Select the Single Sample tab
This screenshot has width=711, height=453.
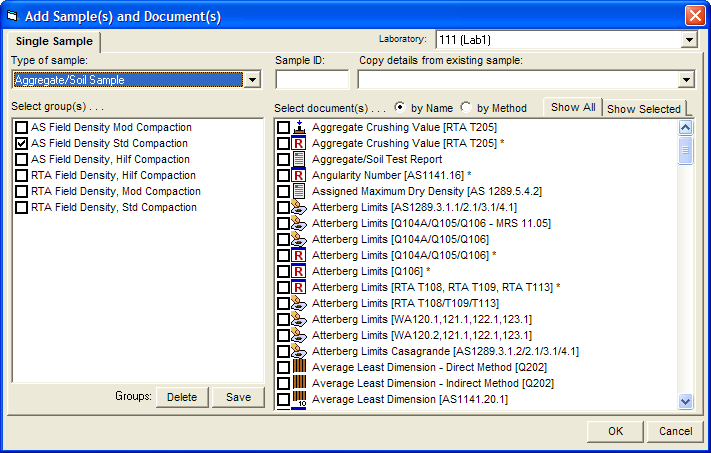point(54,42)
